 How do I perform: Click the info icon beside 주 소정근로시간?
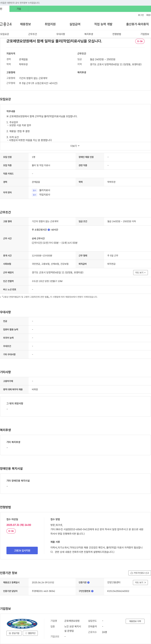49,230
